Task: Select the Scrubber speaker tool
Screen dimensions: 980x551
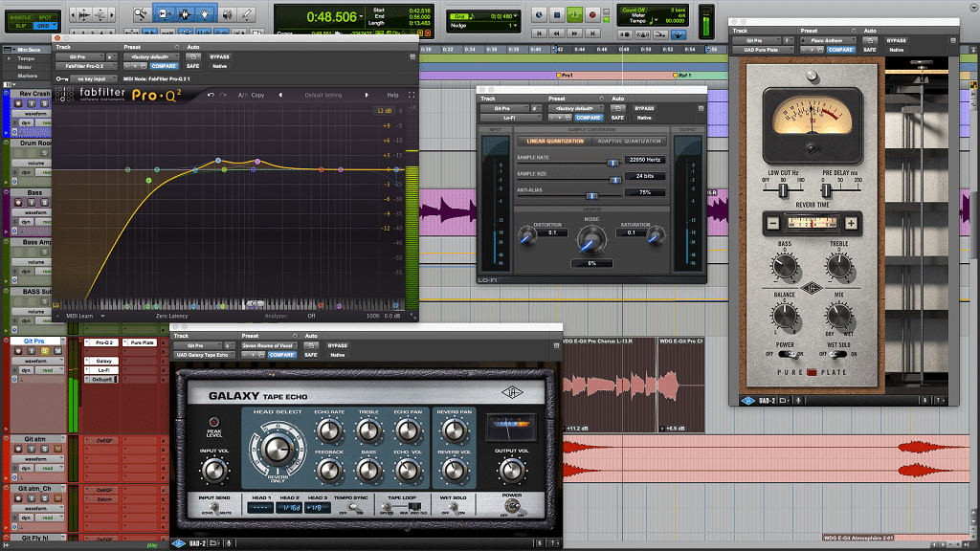Action: point(227,13)
